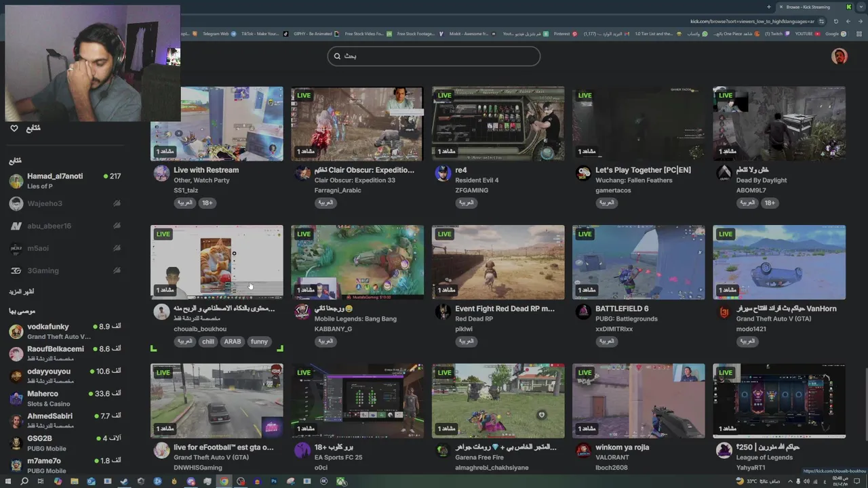Focus the Kick search box
This screenshot has height=488, width=868.
click(434, 56)
